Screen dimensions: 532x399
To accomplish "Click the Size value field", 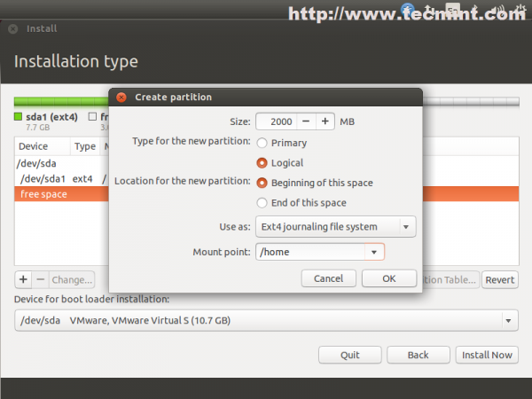I will (x=277, y=121).
